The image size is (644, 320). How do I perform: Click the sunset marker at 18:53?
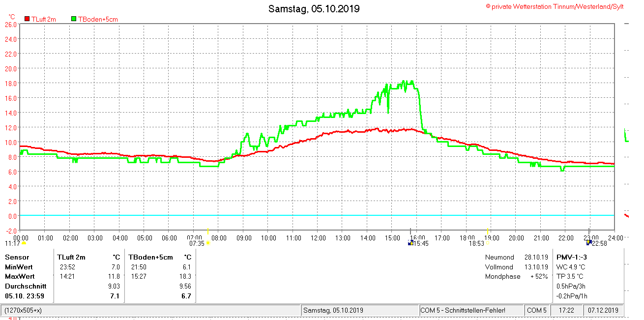(x=488, y=243)
